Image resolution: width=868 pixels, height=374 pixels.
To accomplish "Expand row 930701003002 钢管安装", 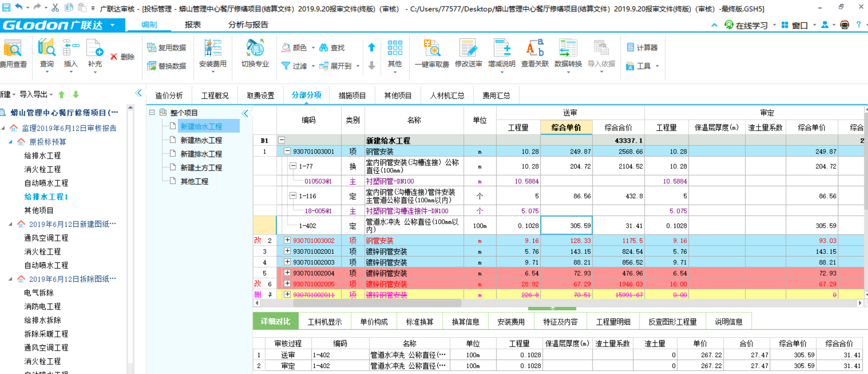I will click(287, 240).
